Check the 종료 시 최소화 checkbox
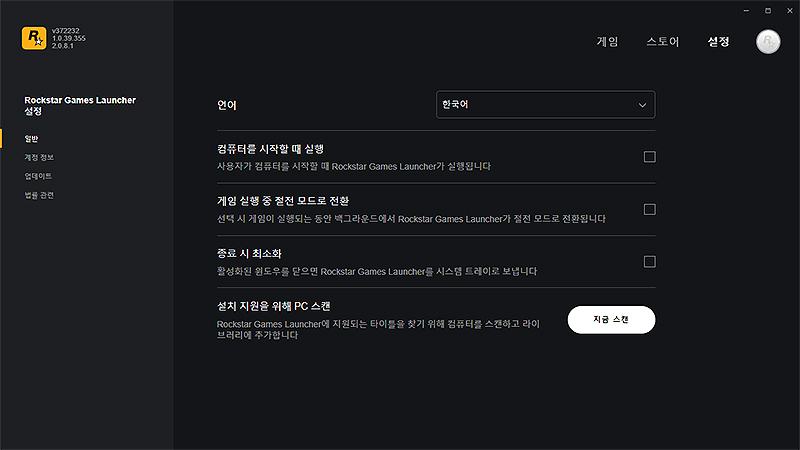 [649, 262]
